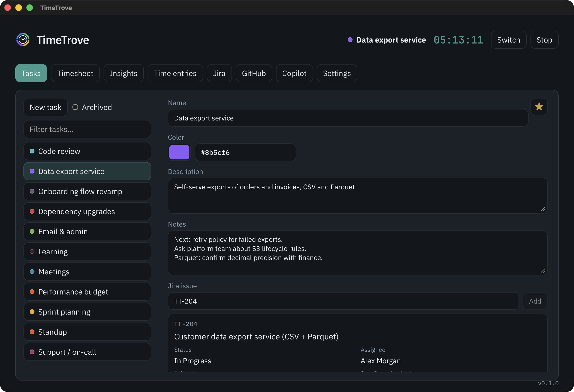
Task: Click into the Description text area
Action: (x=358, y=196)
